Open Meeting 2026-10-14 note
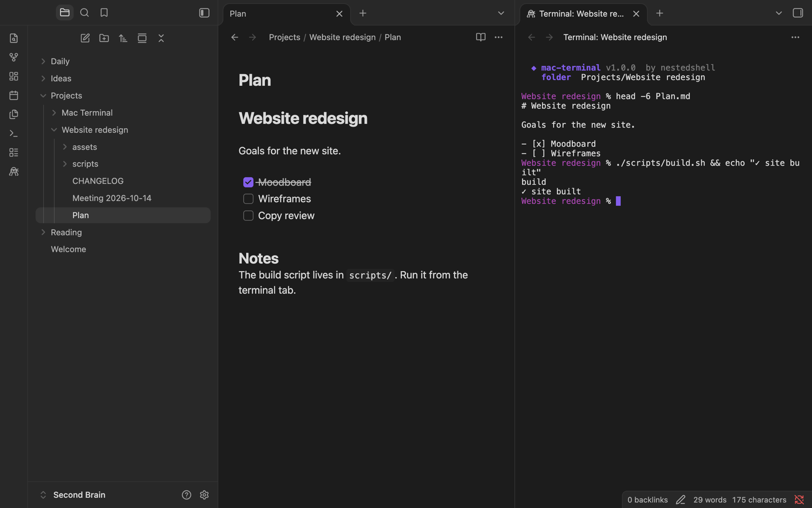 (112, 198)
